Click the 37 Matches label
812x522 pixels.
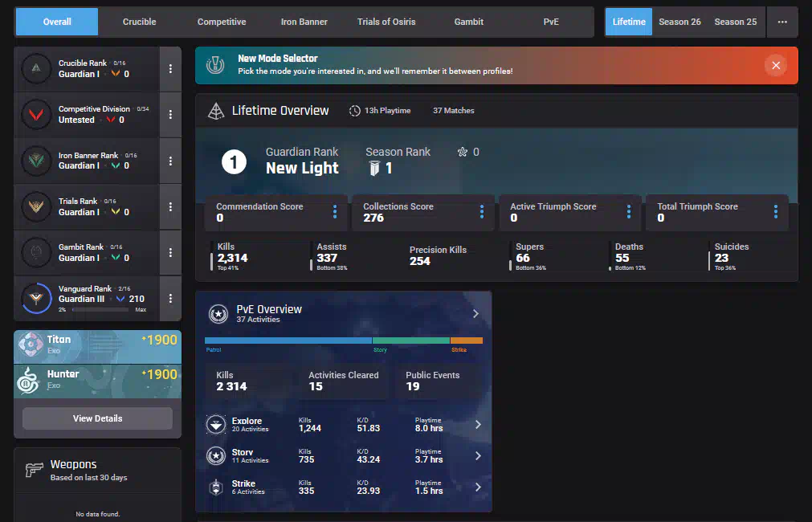tap(454, 111)
